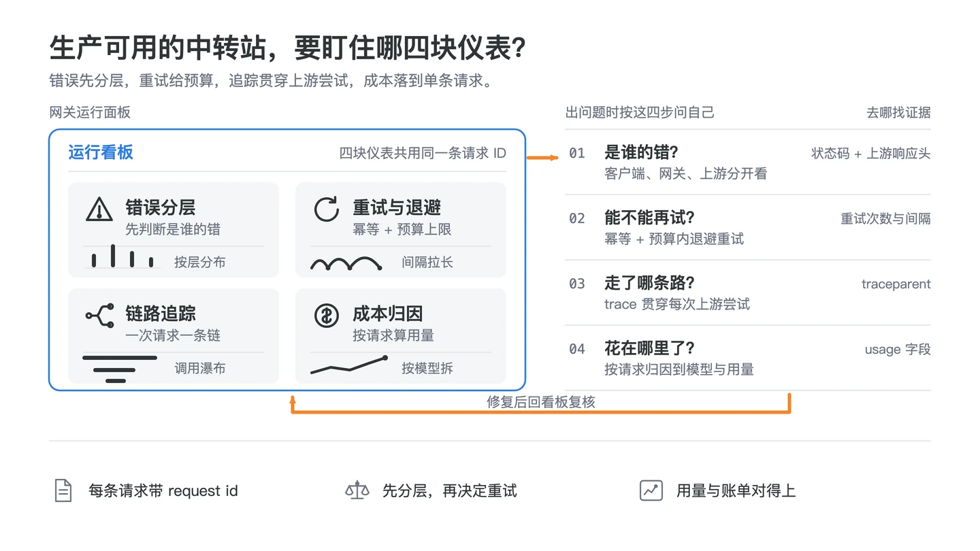Open the 链路追踪 card title
This screenshot has width=980, height=551.
pos(161,313)
